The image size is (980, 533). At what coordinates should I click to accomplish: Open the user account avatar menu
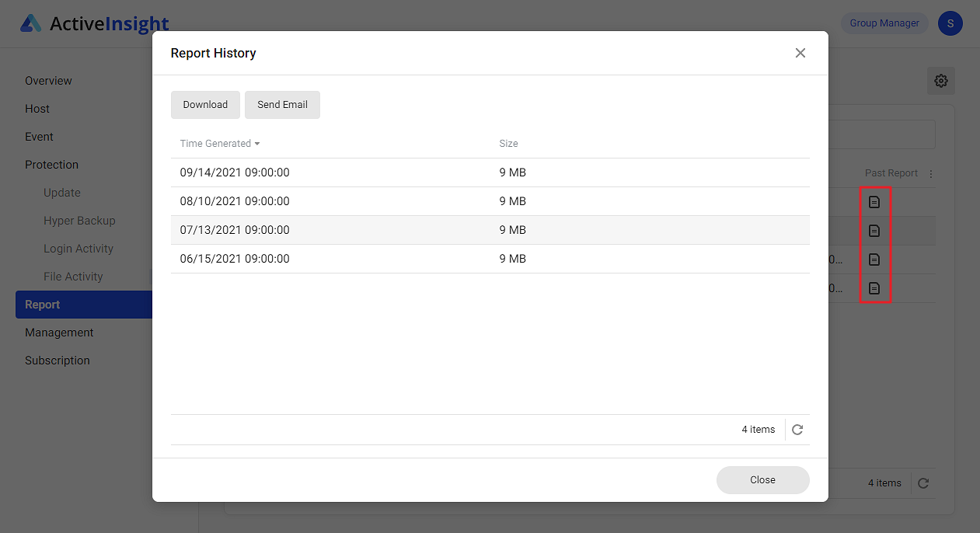click(x=950, y=23)
